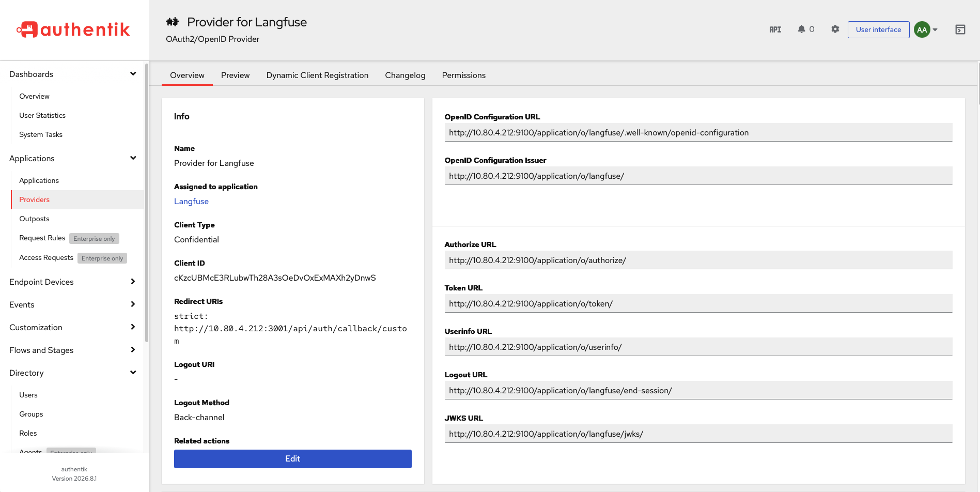
Task: Click the Userinfo URL field
Action: pos(698,347)
